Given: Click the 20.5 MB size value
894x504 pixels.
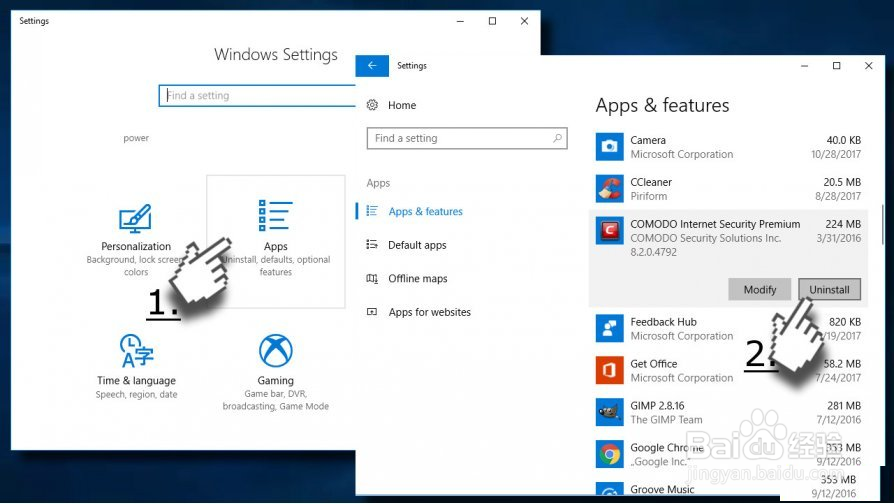Looking at the screenshot, I should pyautogui.click(x=842, y=182).
